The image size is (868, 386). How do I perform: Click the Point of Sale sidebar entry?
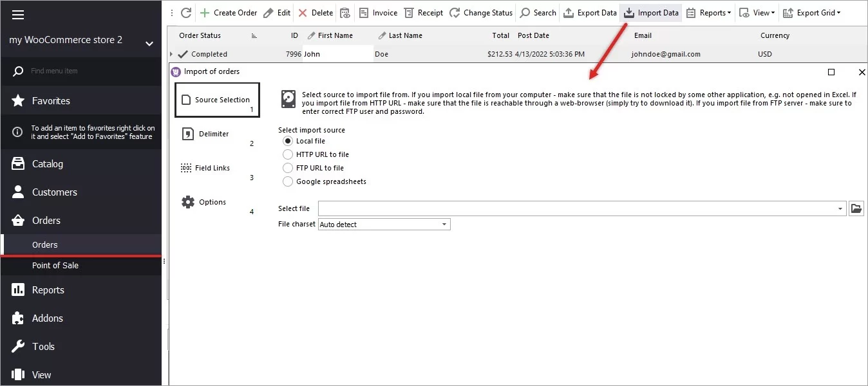55,265
